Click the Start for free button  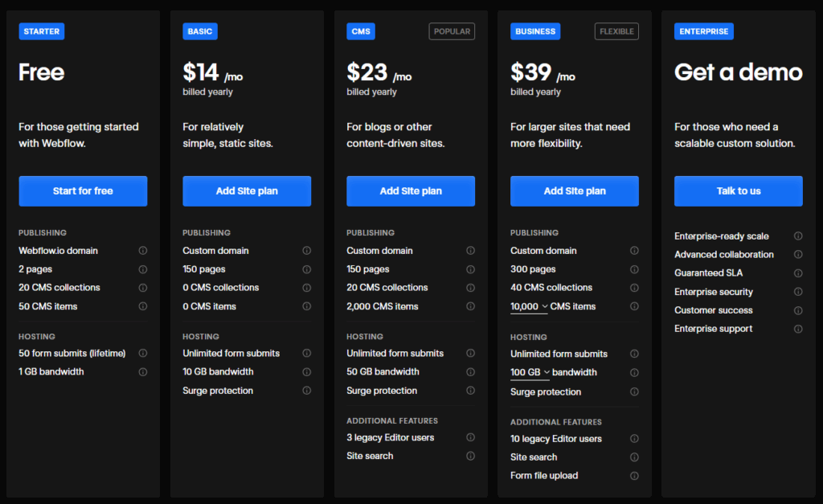(83, 191)
